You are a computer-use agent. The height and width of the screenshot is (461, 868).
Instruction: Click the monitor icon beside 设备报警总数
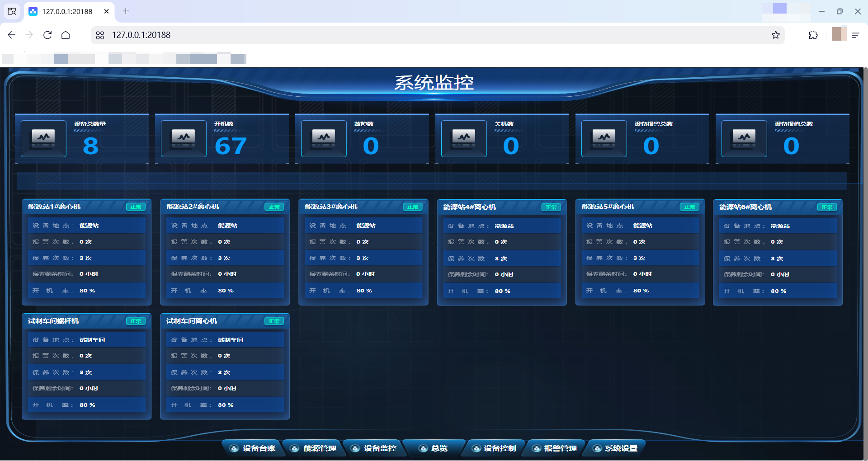(x=604, y=139)
